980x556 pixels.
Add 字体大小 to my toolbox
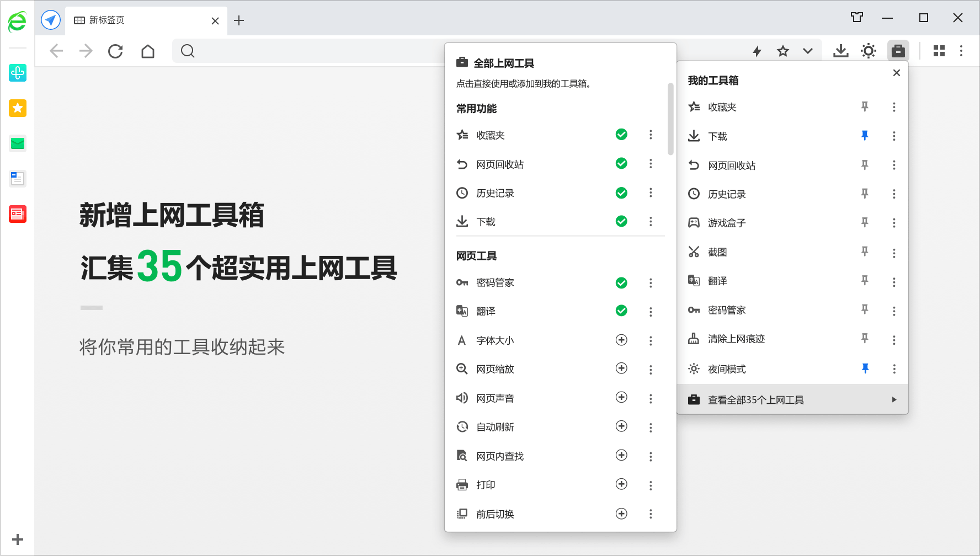[x=621, y=340]
